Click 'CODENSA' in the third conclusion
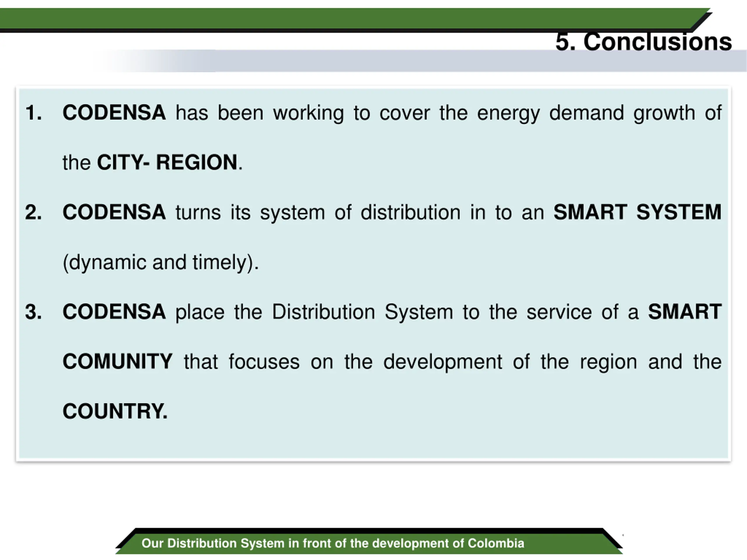 pyautogui.click(x=114, y=311)
